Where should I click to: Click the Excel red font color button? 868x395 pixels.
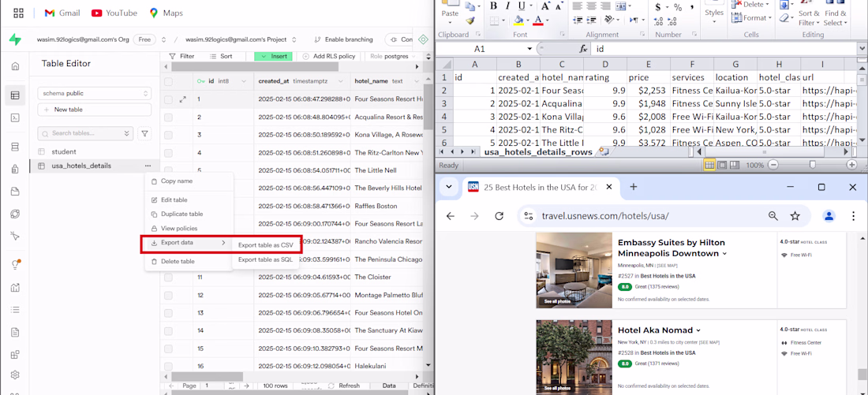pos(537,20)
